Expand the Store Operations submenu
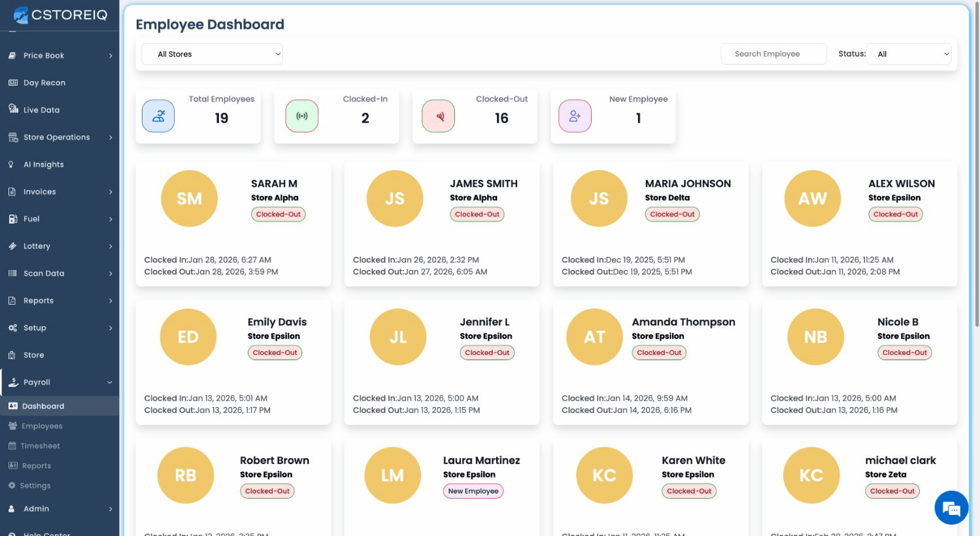Screen dimensions: 980x536 click(x=110, y=137)
